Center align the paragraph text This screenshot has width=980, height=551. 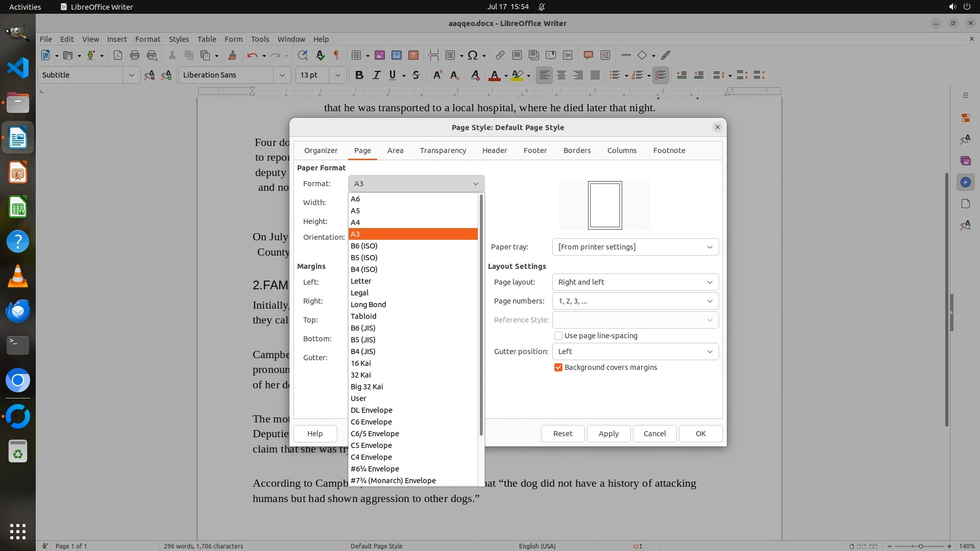tap(561, 75)
